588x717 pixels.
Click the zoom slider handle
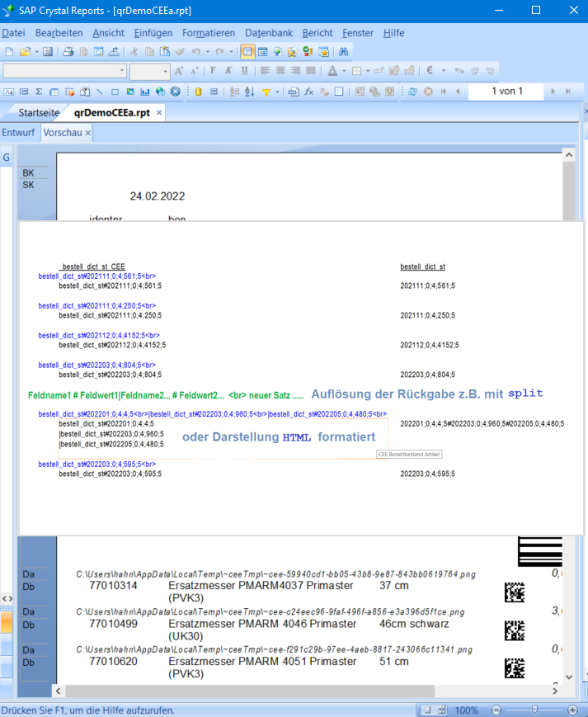[x=534, y=710]
